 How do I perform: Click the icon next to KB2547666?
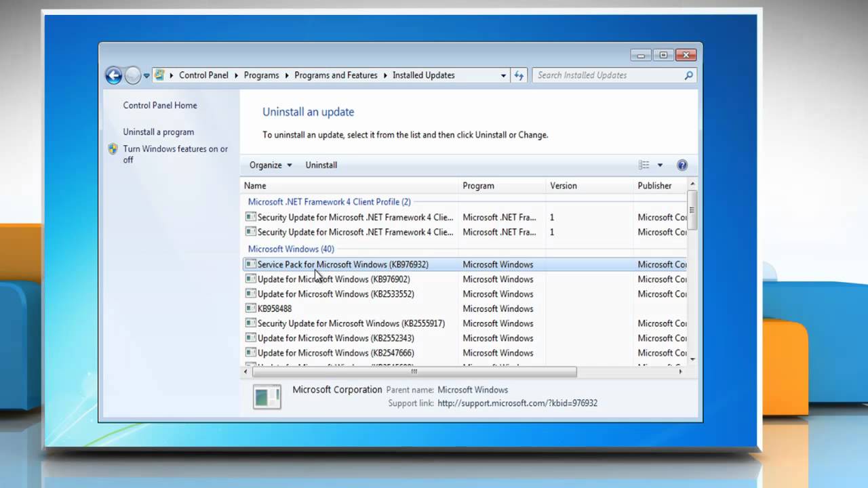250,353
